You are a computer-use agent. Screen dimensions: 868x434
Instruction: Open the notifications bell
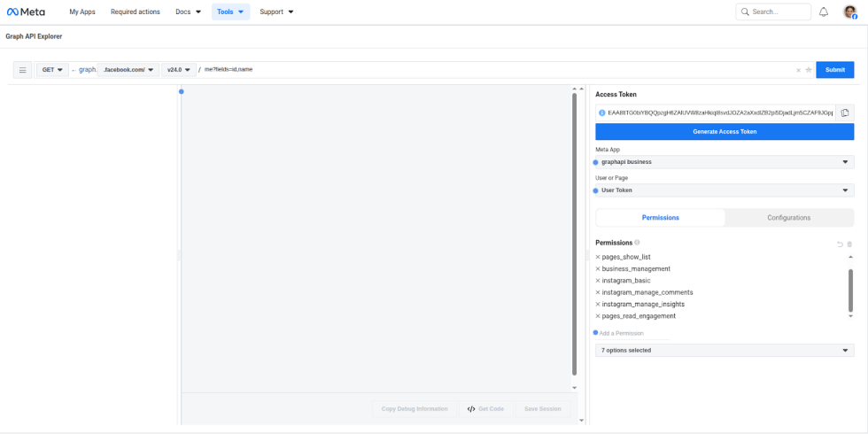823,12
